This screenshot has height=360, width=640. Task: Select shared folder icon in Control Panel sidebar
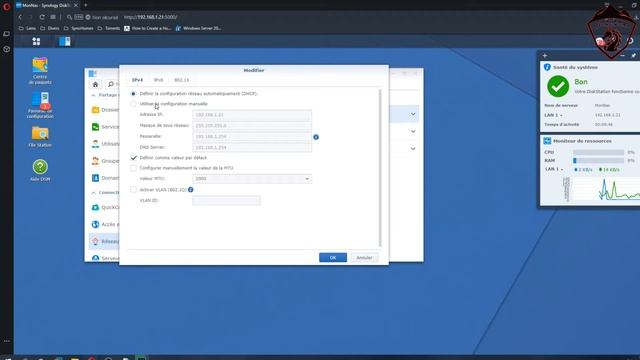(x=96, y=110)
